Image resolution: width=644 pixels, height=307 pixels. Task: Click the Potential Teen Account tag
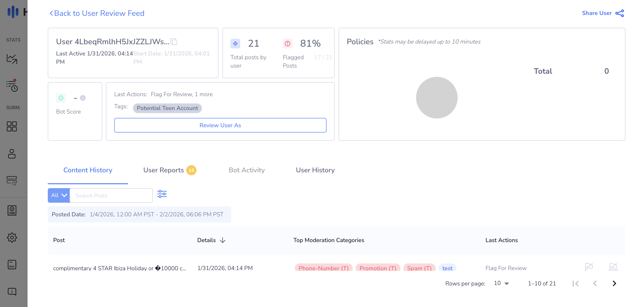pyautogui.click(x=167, y=108)
